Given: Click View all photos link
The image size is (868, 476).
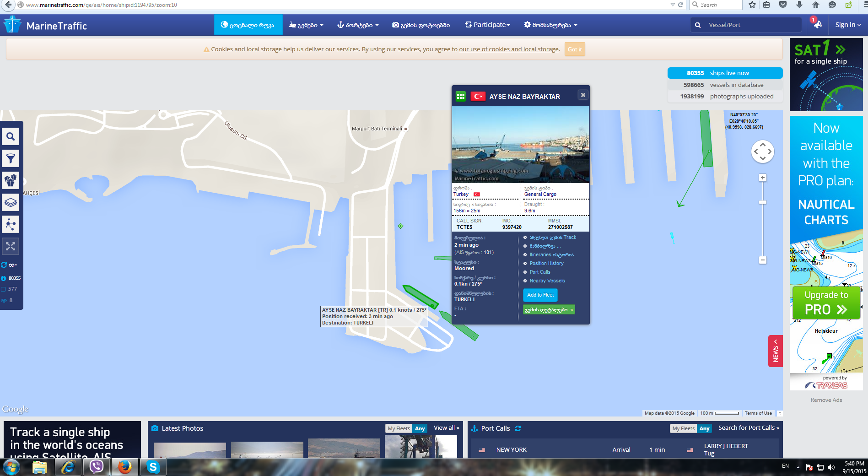Looking at the screenshot, I should click(x=447, y=428).
